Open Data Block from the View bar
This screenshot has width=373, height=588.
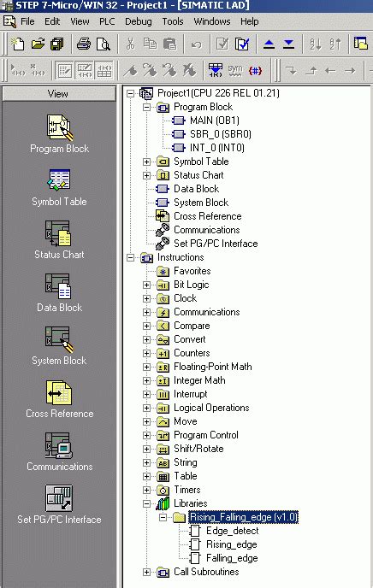[x=59, y=293]
